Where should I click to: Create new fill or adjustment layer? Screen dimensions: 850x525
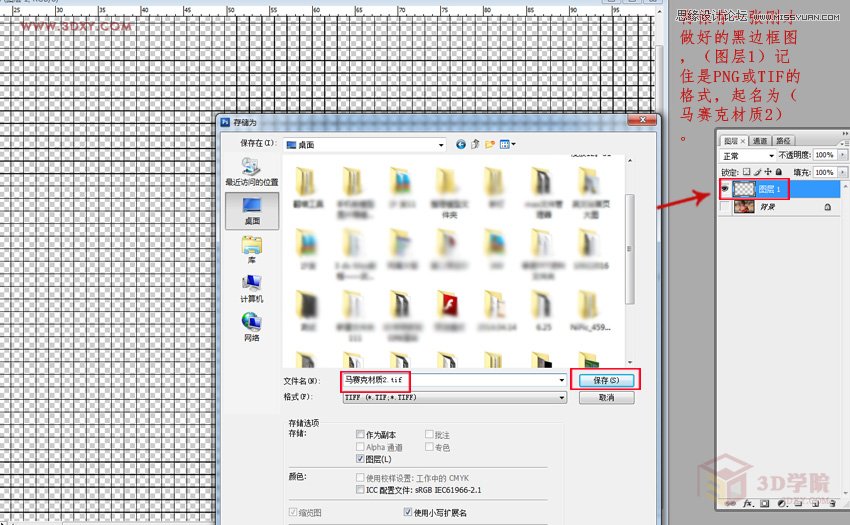click(x=782, y=503)
